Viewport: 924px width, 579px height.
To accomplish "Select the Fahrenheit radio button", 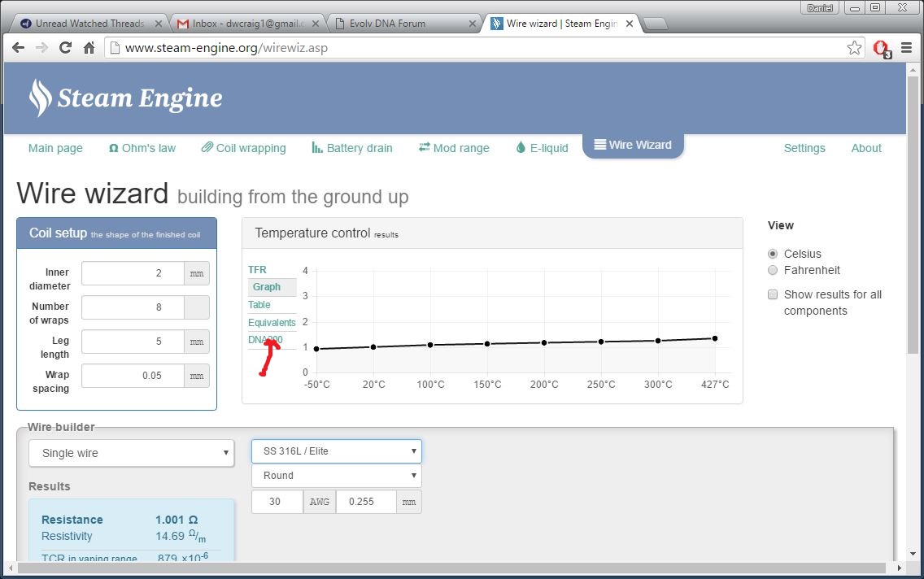I will 773,270.
